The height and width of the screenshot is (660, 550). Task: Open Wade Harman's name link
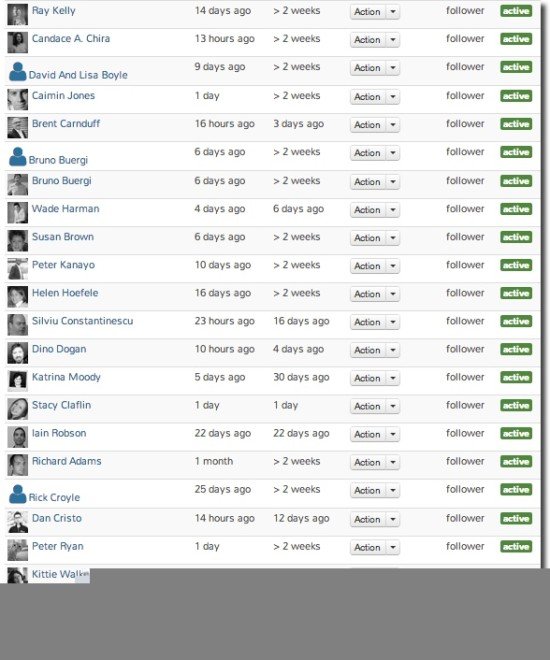pyautogui.click(x=66, y=209)
